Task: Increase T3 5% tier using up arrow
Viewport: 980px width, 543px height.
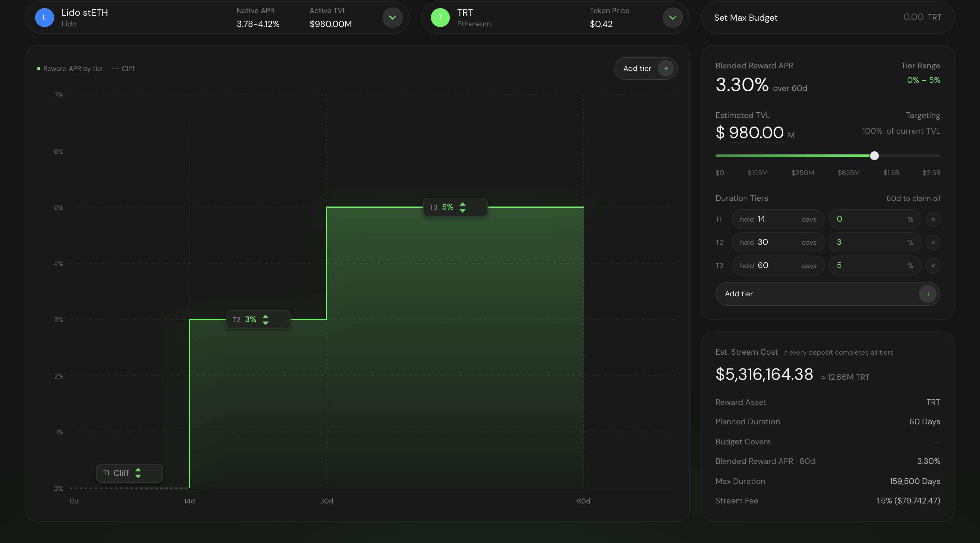Action: coord(463,204)
